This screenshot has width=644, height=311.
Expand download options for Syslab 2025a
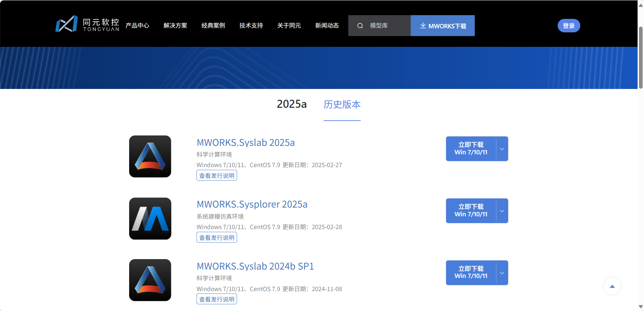[x=502, y=149]
